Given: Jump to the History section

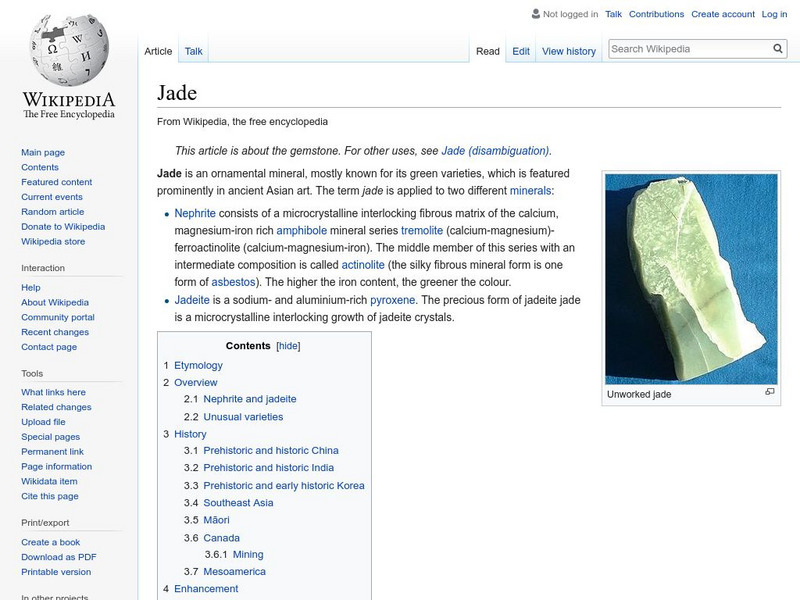Looking at the screenshot, I should (190, 434).
